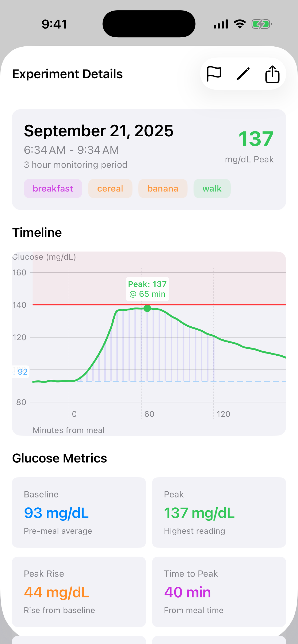Tap the large green 137 peak value
The height and width of the screenshot is (644, 298).
click(x=256, y=139)
